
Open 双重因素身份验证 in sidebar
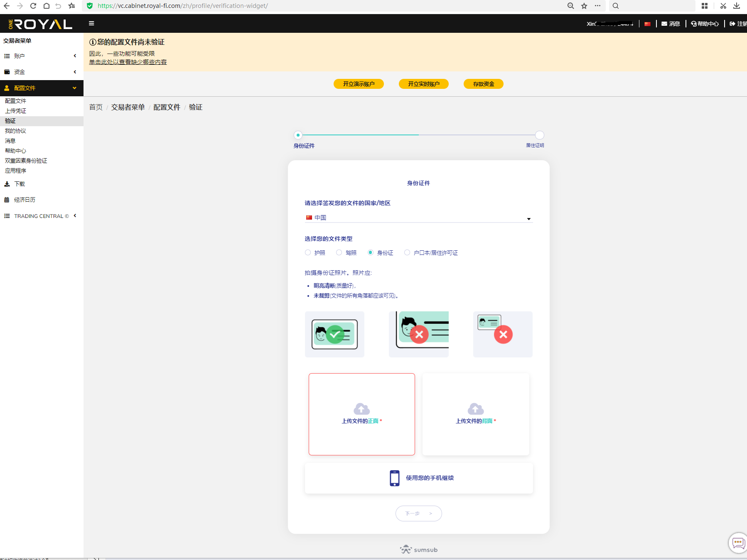tap(26, 161)
